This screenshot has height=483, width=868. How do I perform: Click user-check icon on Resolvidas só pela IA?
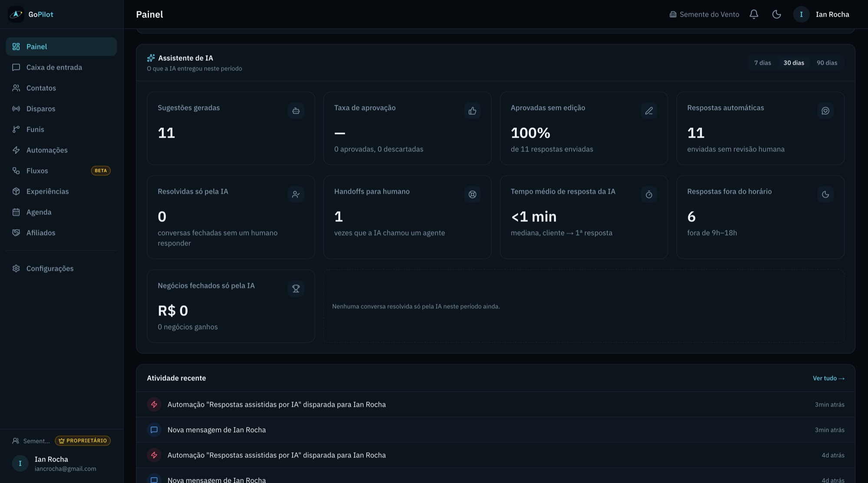296,195
